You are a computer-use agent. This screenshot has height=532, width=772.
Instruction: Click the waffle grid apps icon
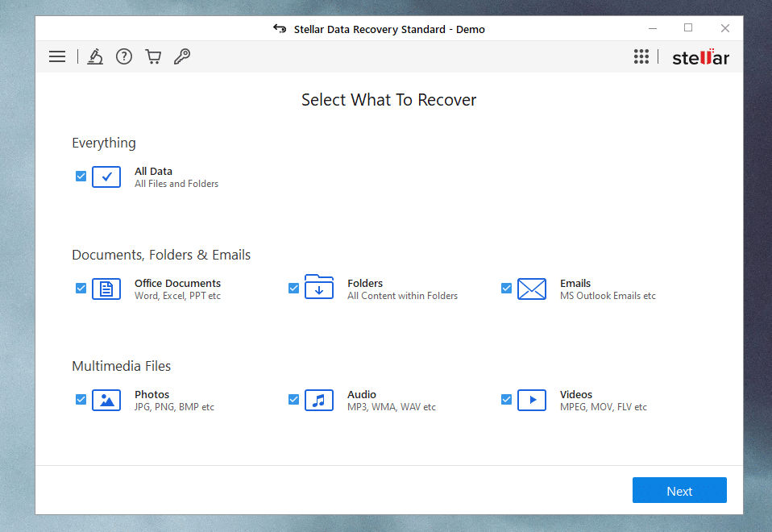(x=641, y=56)
